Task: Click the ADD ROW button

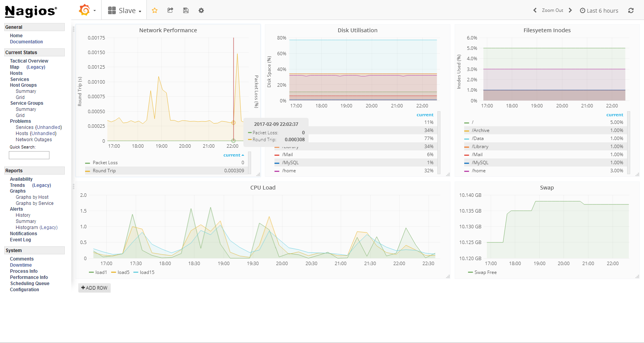Action: pyautogui.click(x=94, y=288)
